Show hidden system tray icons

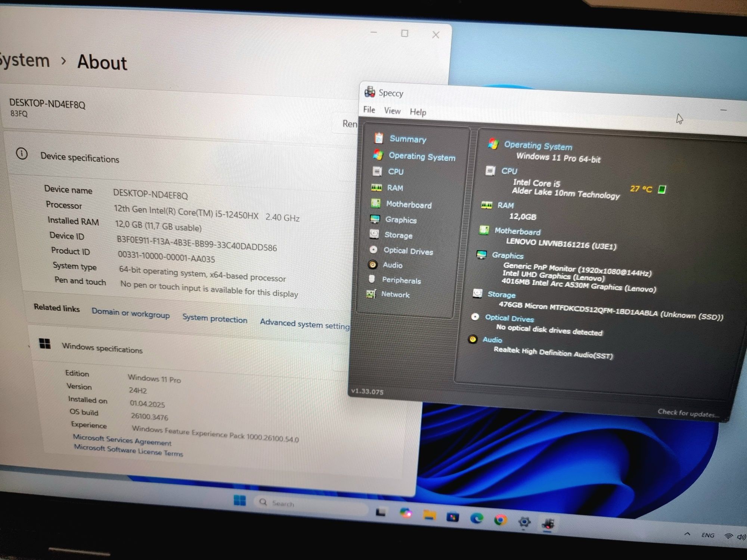click(x=687, y=534)
